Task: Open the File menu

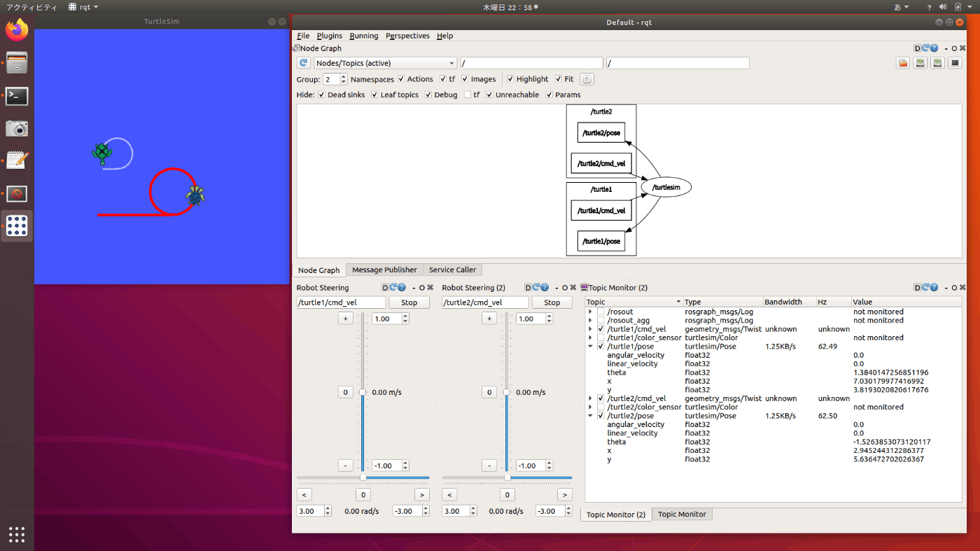Action: [x=303, y=36]
